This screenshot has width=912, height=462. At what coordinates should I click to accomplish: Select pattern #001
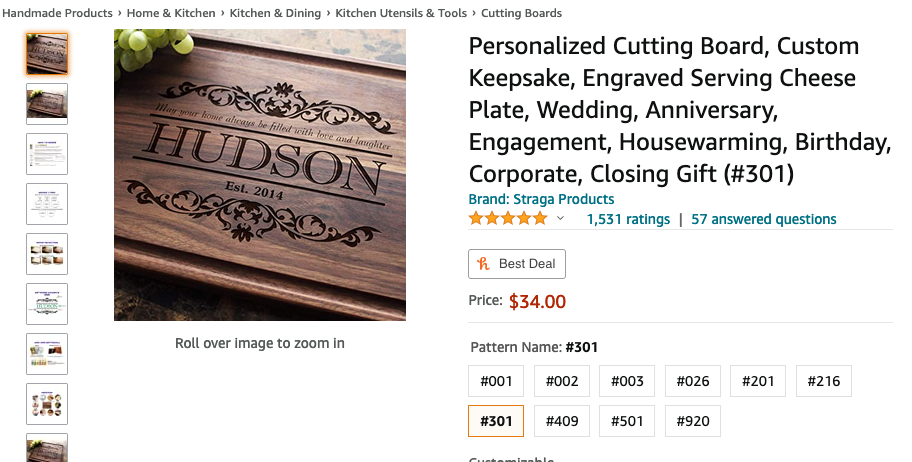[496, 381]
